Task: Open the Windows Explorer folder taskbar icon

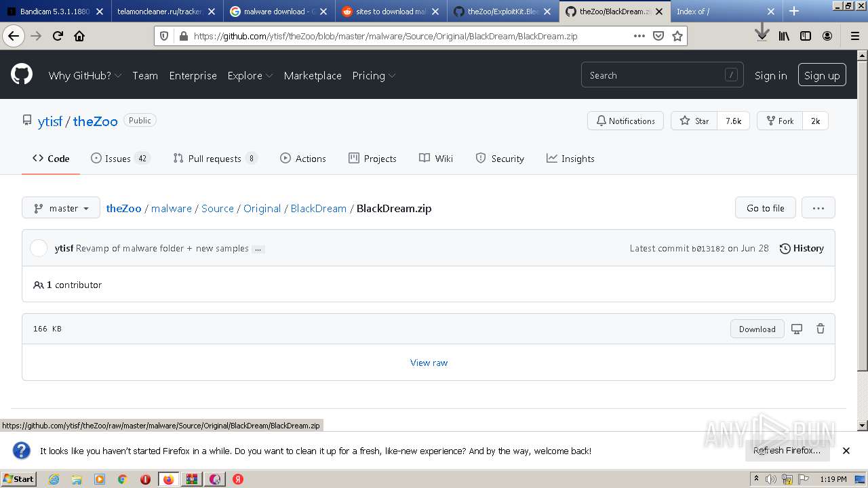Action: pos(77,479)
